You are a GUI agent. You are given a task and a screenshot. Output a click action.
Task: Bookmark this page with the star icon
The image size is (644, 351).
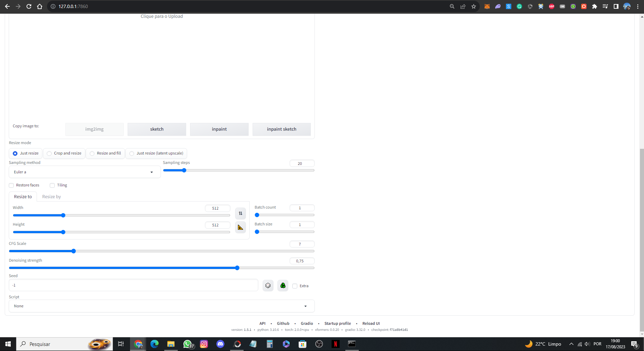point(473,6)
